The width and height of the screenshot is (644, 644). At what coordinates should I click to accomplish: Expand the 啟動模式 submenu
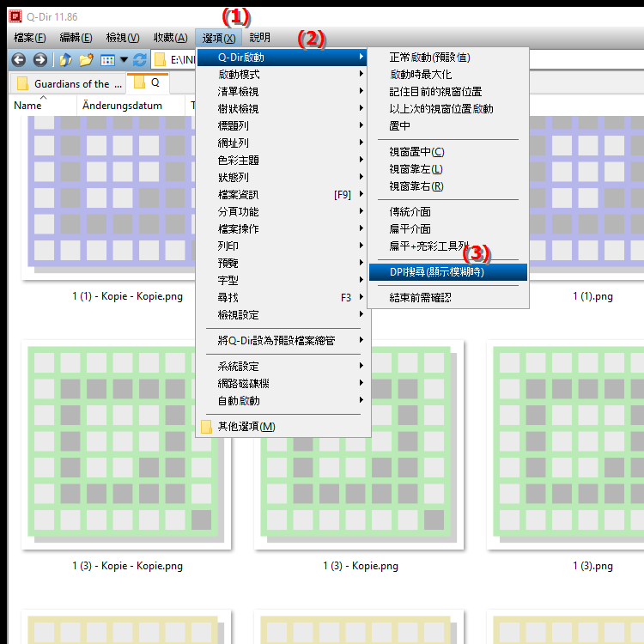tap(283, 75)
